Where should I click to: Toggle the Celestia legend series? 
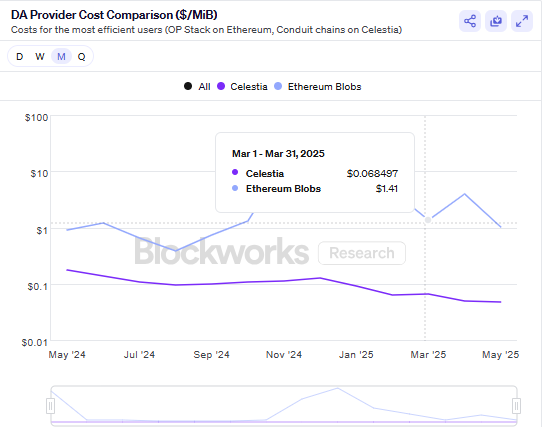click(242, 86)
